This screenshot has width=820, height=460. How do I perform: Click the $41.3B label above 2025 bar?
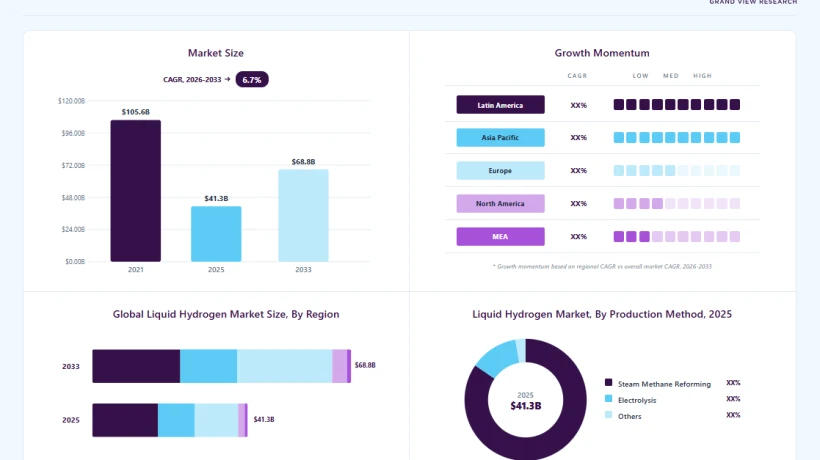[216, 198]
